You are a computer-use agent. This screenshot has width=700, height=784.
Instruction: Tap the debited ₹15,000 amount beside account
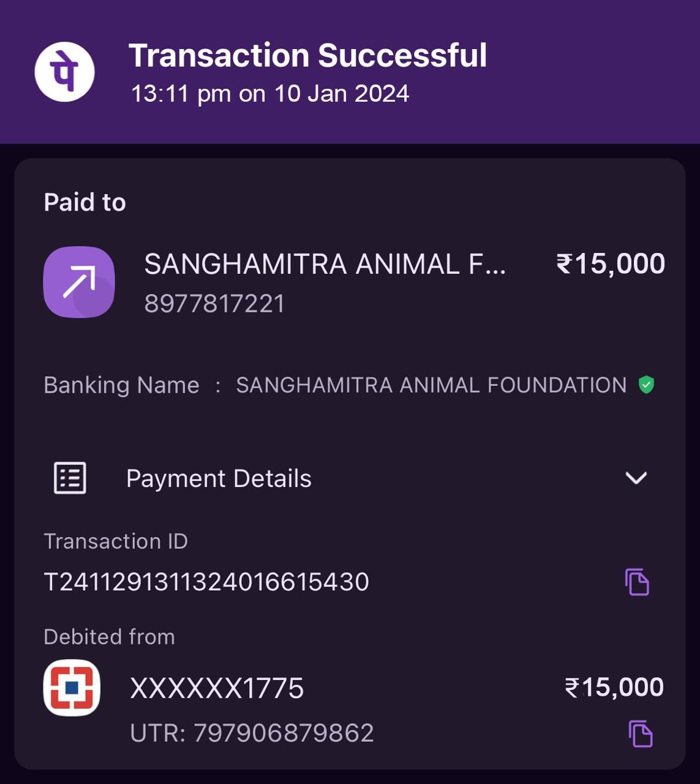coord(614,687)
